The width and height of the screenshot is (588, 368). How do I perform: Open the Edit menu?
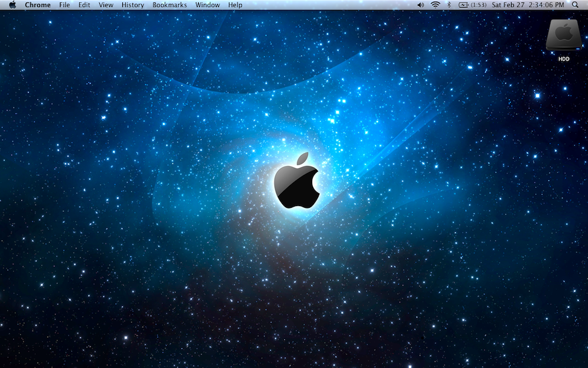click(x=84, y=5)
